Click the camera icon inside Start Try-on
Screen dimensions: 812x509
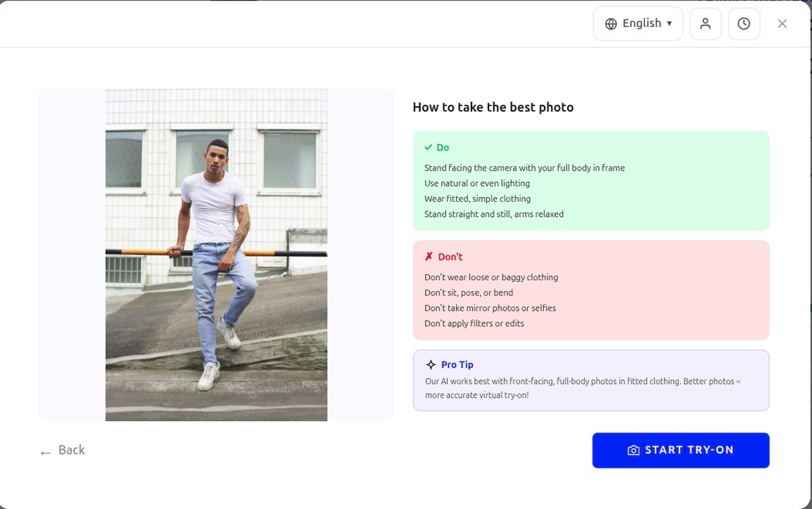[633, 449]
